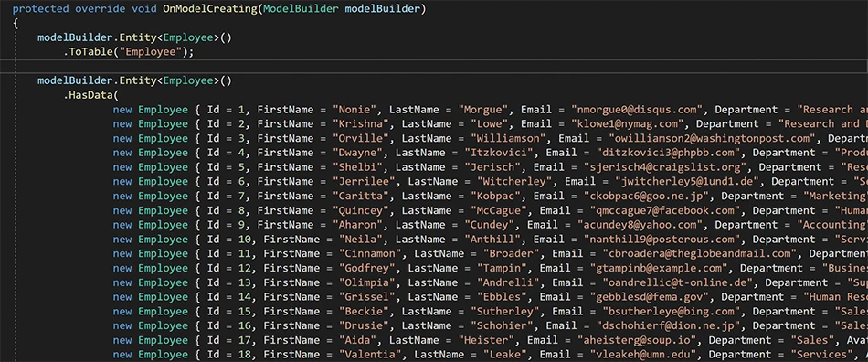This screenshot has width=868, height=362.
Task: Click the first name "Valentia"
Action: pos(370,355)
